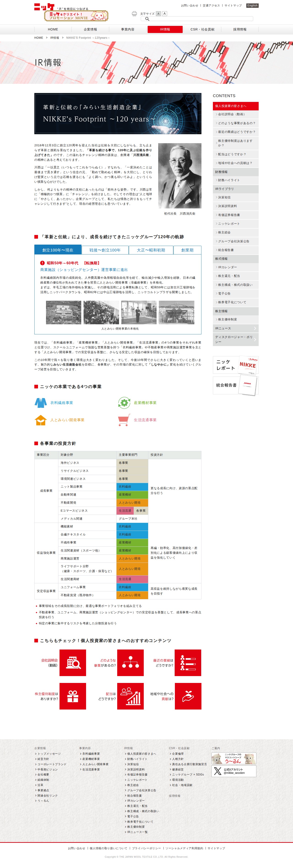Open footer 人とみらい開発事業 link
Screen dimensions: 293x868
95,764
